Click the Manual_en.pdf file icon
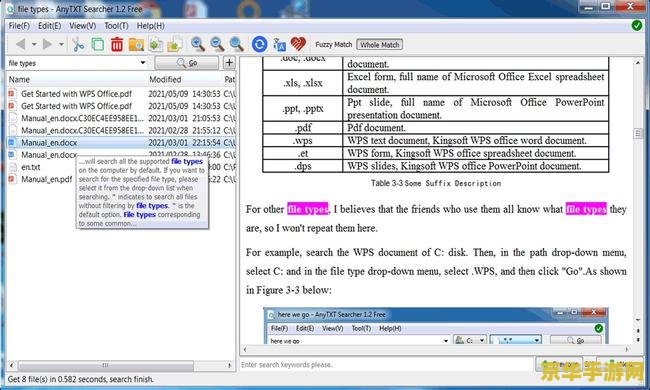Image resolution: width=650 pixels, height=390 pixels. click(12, 179)
